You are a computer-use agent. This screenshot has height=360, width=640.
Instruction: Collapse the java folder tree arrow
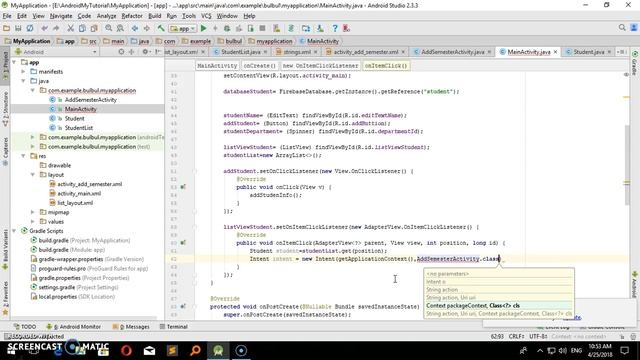23,81
